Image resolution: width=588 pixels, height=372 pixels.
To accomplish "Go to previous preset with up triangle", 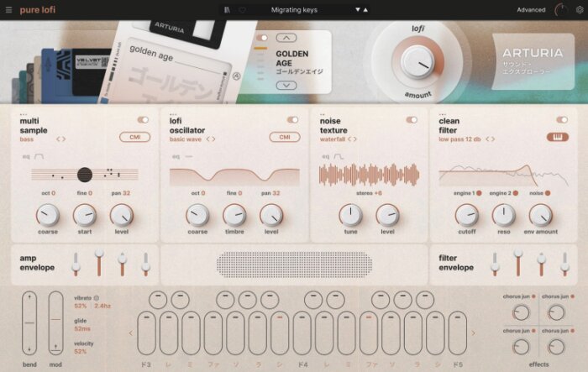I will (365, 10).
